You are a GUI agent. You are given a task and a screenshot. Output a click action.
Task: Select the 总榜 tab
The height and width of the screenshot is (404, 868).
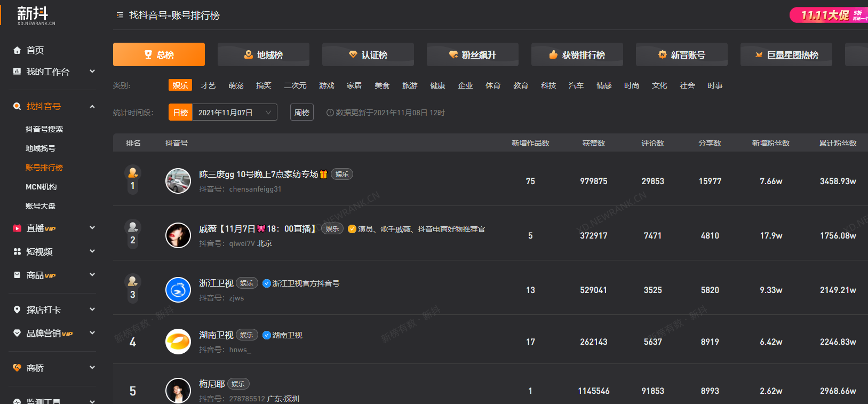click(x=159, y=54)
